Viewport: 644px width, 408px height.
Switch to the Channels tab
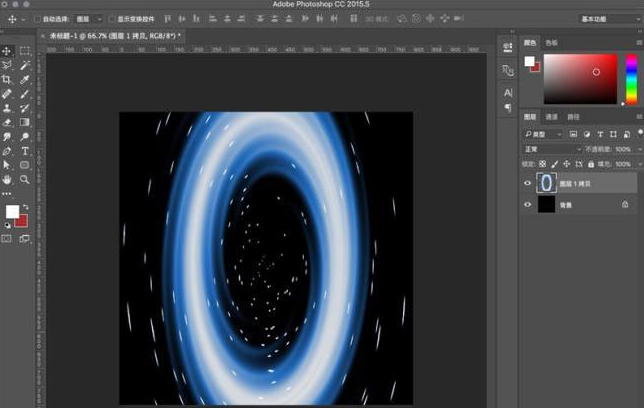point(551,117)
